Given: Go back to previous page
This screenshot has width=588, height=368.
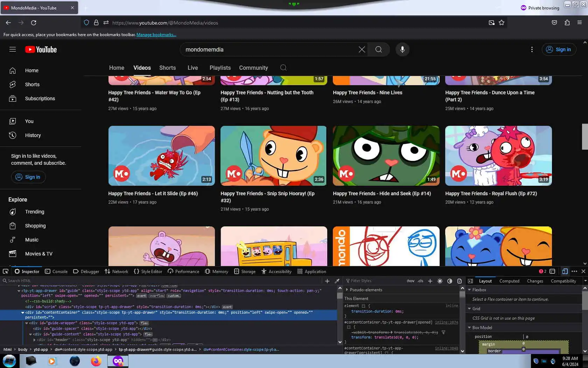Looking at the screenshot, I should click(8, 23).
